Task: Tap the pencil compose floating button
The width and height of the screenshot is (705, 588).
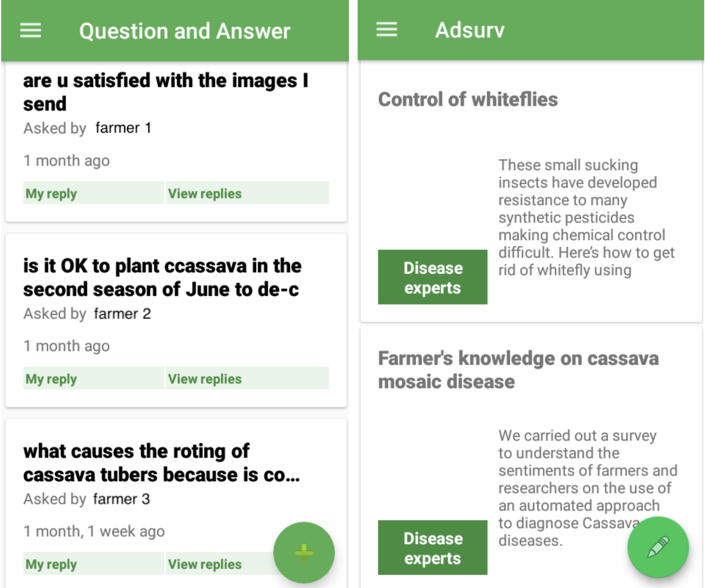Action: tap(658, 547)
